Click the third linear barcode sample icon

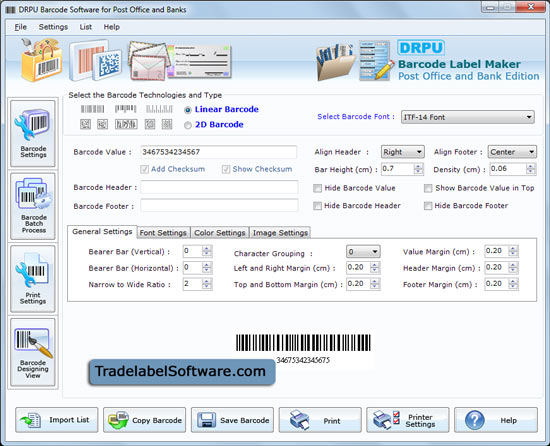pyautogui.click(x=159, y=109)
